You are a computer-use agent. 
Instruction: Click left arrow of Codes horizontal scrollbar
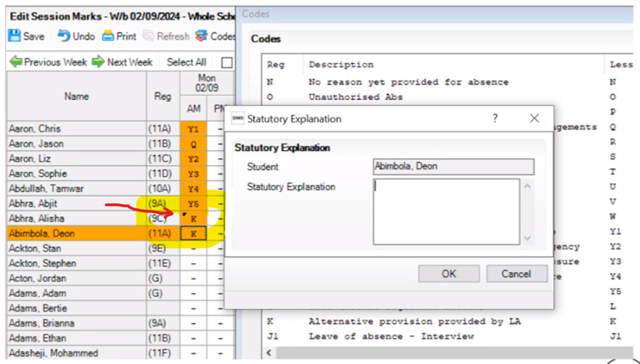[270, 352]
